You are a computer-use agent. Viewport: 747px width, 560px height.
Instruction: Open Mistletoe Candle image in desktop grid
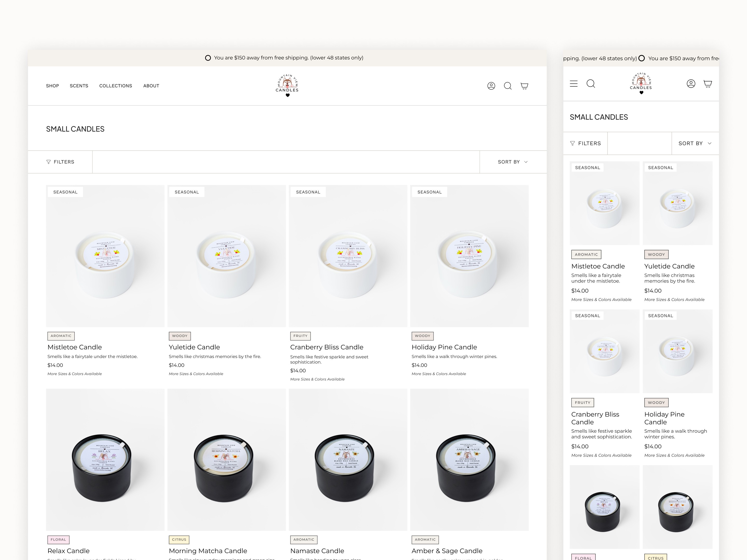[x=105, y=256]
